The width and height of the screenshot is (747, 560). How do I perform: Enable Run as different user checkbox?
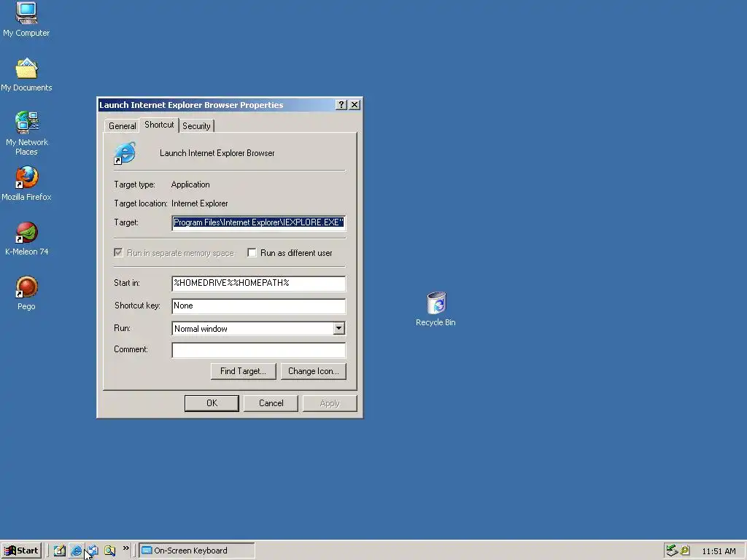(252, 252)
